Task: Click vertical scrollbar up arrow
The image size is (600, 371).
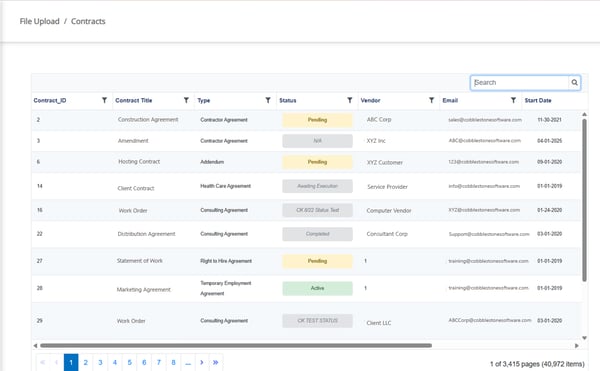Action: [x=584, y=114]
